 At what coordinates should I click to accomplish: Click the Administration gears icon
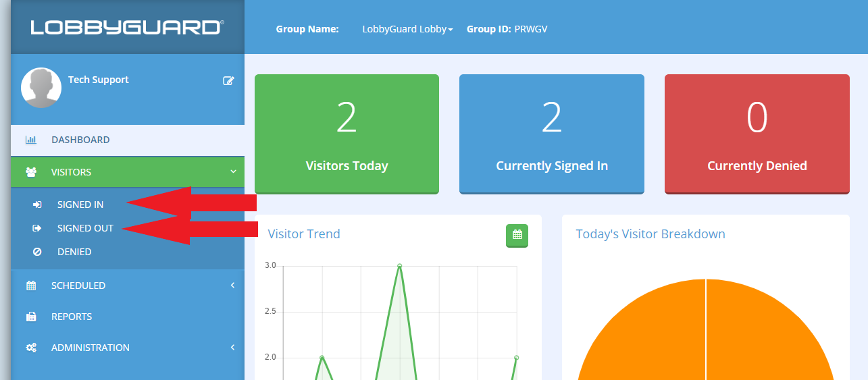click(x=31, y=348)
